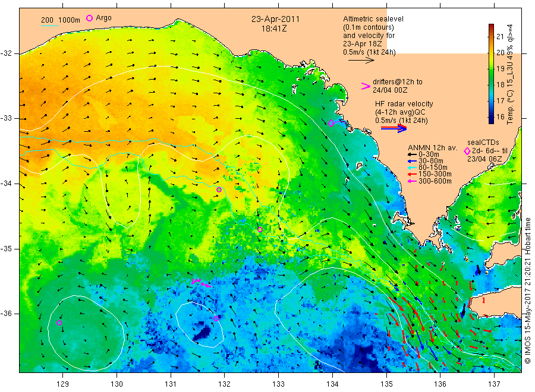Click the colorbar tick label 21

500,36
